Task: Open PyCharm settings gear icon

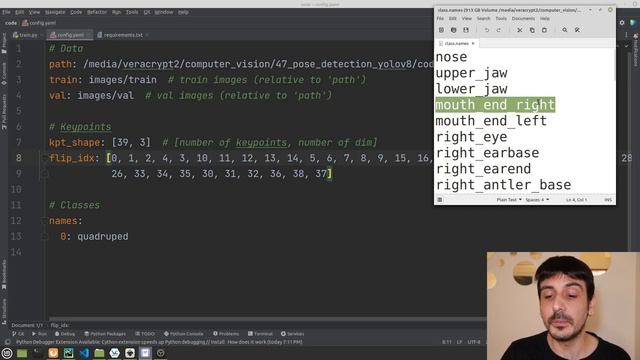Action: 622,23
